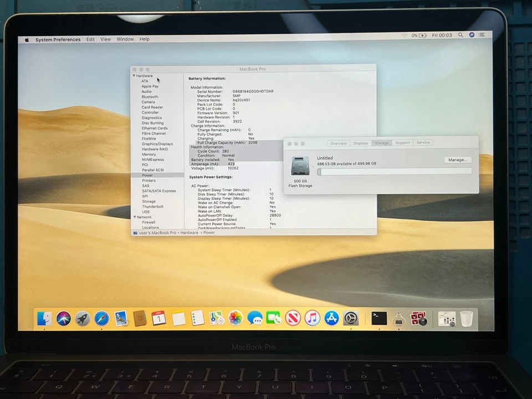Open System Information chip icon in Dock

[398, 318]
